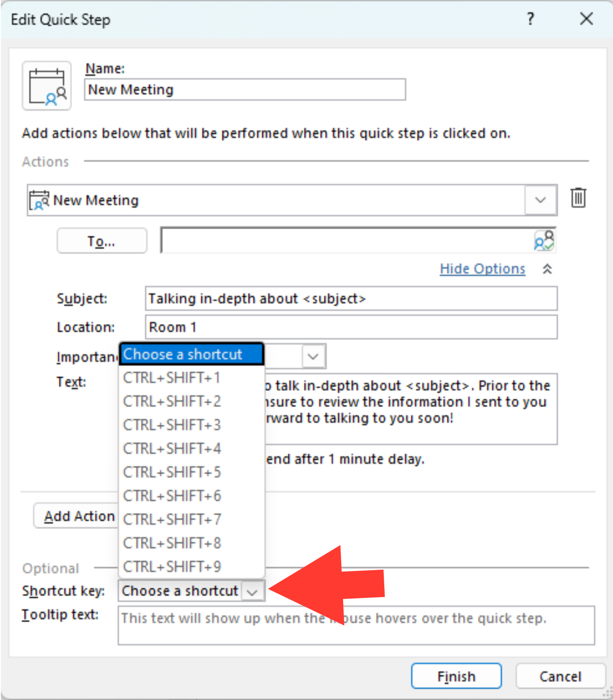
Task: Open the New Meeting action dropdown
Action: pyautogui.click(x=540, y=200)
